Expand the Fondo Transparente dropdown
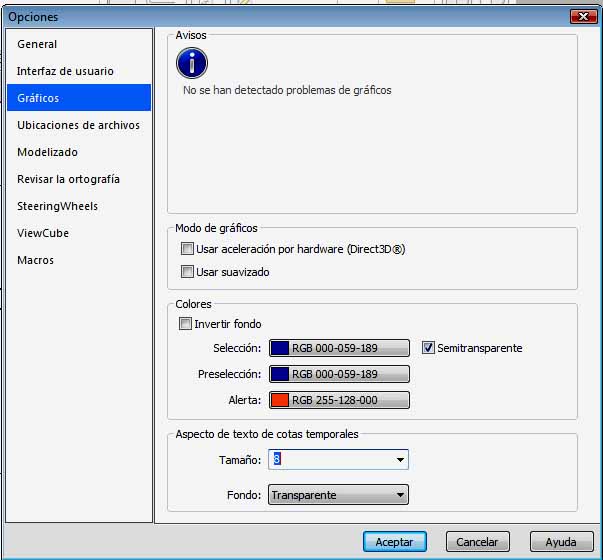This screenshot has height=560, width=603. pyautogui.click(x=400, y=495)
